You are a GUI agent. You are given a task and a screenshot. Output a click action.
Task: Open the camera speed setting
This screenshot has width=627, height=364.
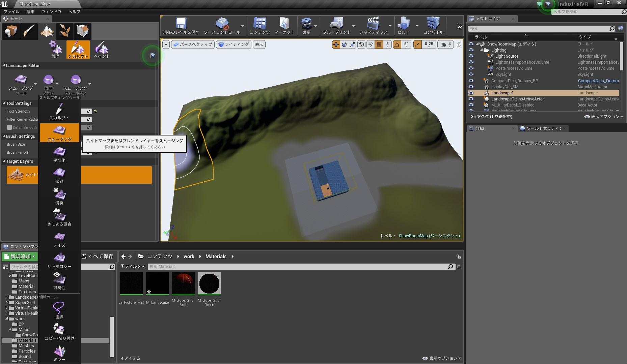tap(446, 44)
